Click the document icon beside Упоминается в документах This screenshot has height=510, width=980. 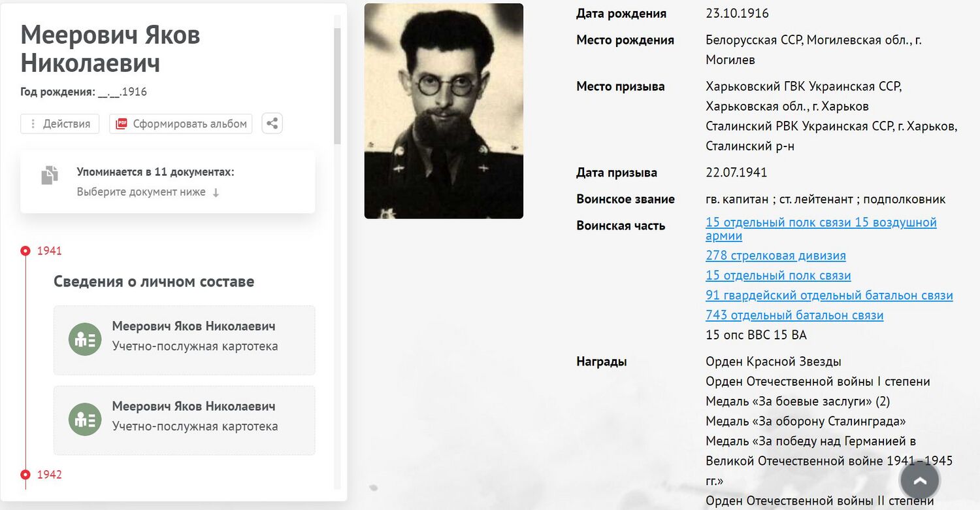click(50, 175)
